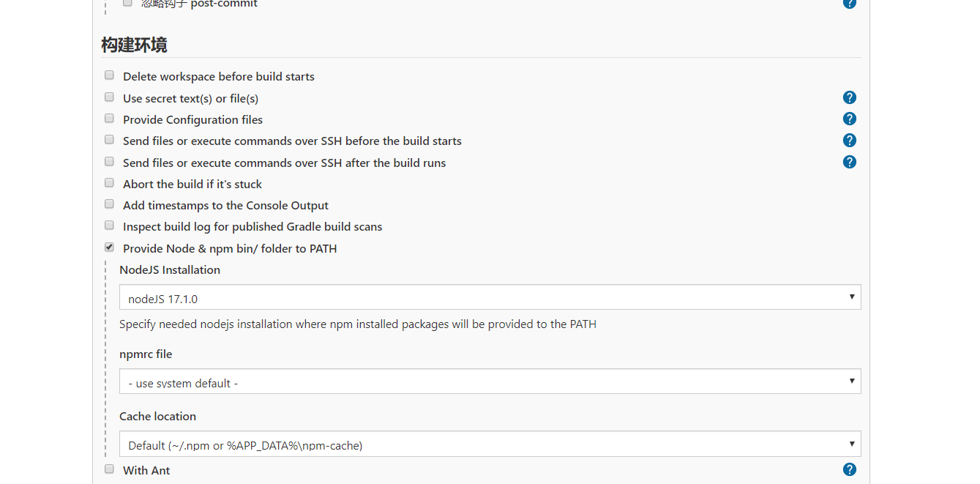
Task: Open help for With Ant option
Action: pos(849,469)
